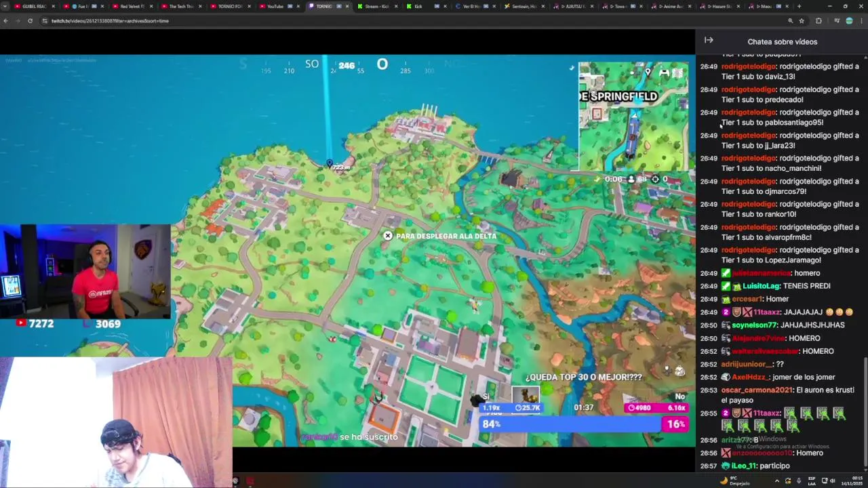The image size is (868, 488).
Task: Switch to the Stream - Kick tab
Action: pyautogui.click(x=376, y=6)
